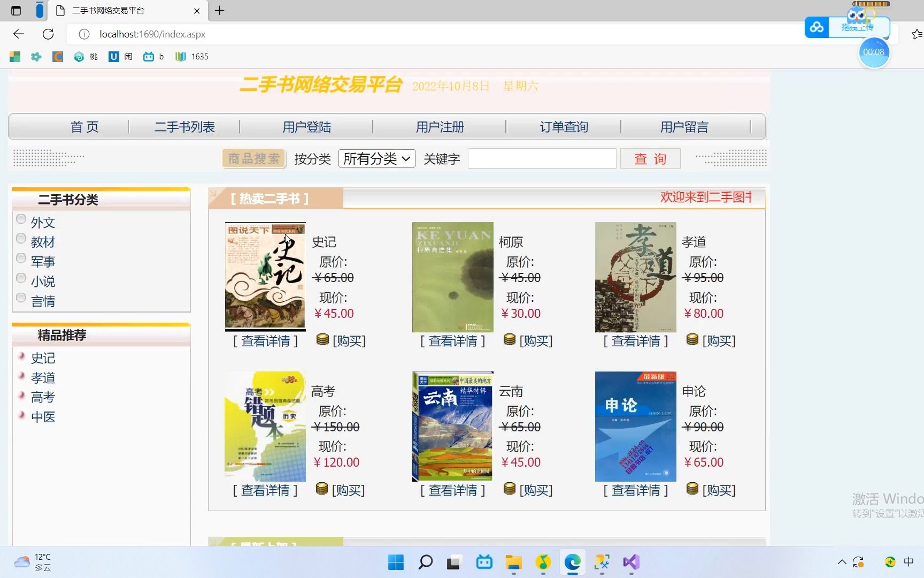Open File Explorer from taskbar

(513, 562)
